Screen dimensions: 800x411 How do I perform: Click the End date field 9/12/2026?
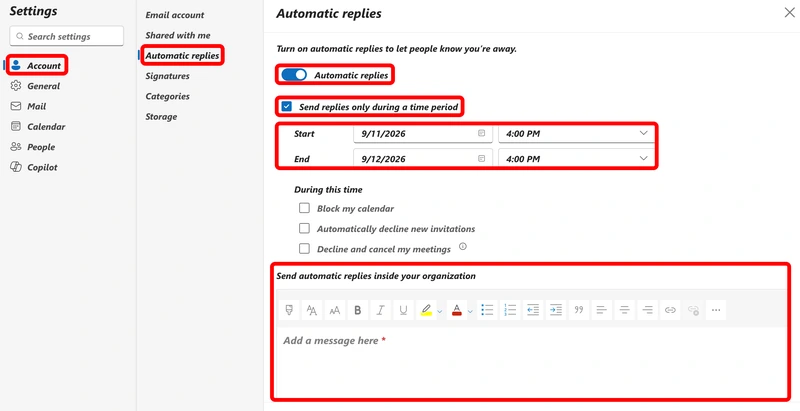tap(422, 159)
